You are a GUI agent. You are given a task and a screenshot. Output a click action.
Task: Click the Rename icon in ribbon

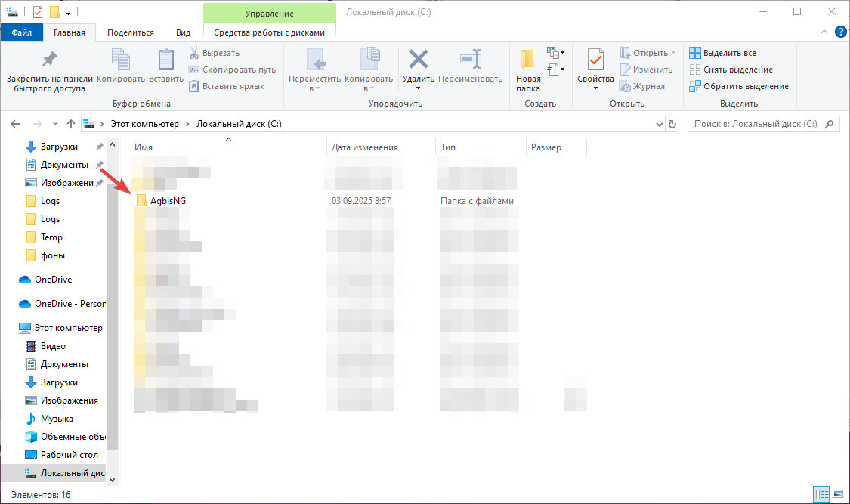pos(470,59)
